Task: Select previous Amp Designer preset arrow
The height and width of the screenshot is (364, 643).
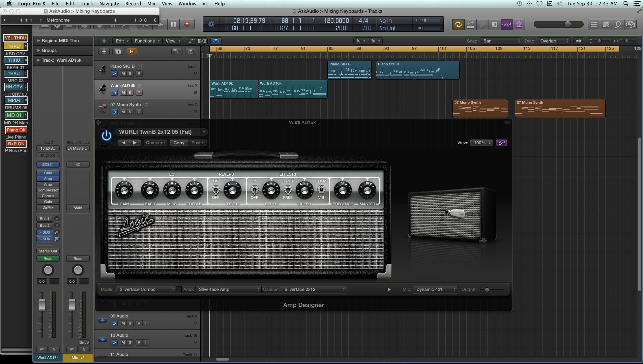Action: (x=124, y=143)
